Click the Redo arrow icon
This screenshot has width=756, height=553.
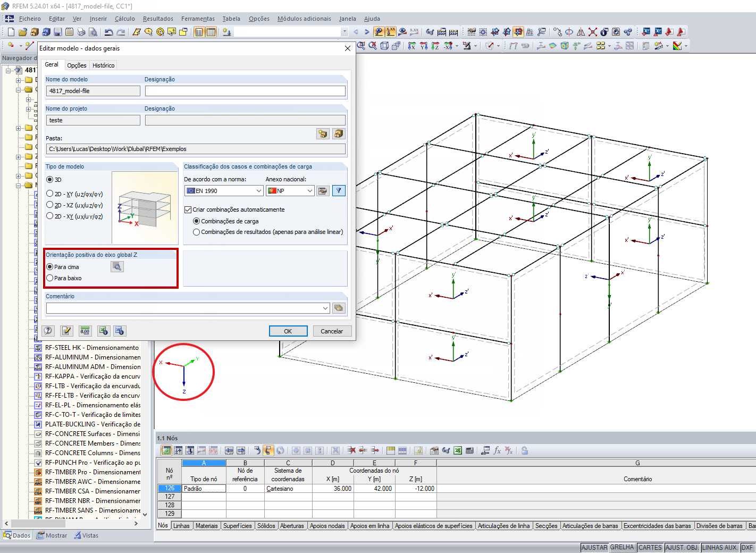121,32
